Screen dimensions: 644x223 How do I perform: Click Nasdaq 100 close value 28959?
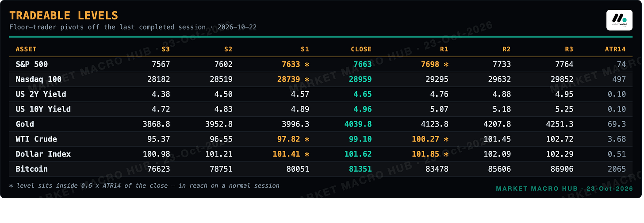[360, 79]
